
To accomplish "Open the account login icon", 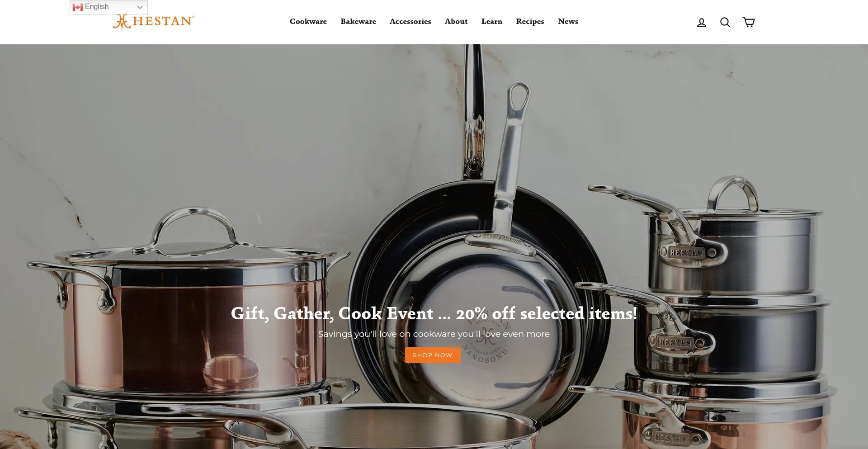I will 701,22.
